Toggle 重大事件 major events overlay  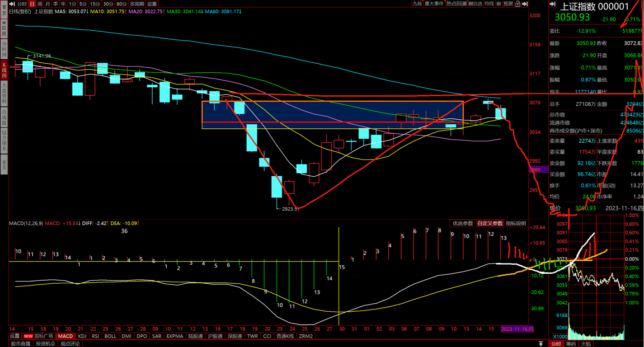point(434,4)
